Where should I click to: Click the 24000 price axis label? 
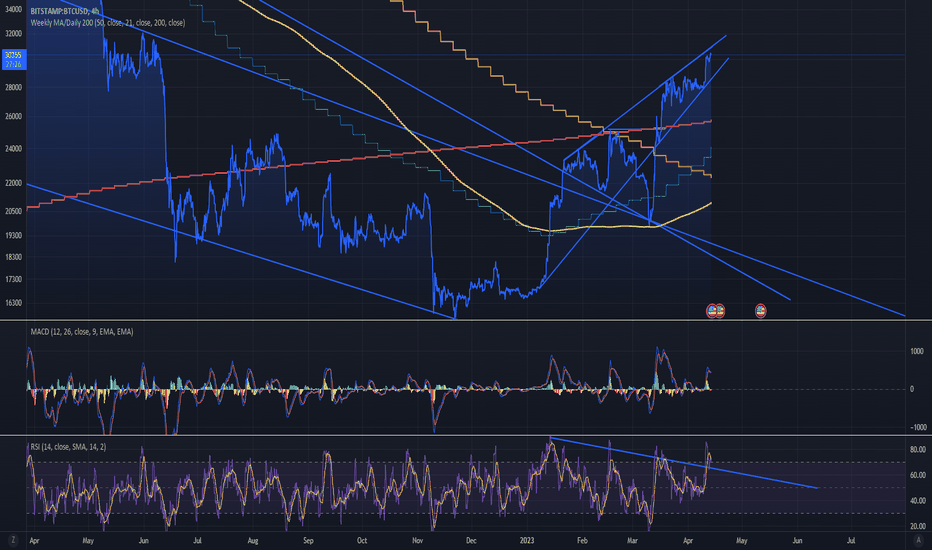click(13, 149)
